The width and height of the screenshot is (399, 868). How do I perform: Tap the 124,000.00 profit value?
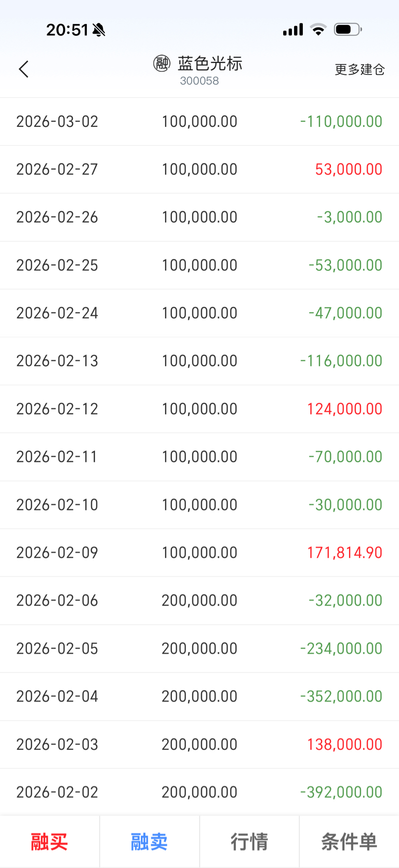[x=344, y=409]
